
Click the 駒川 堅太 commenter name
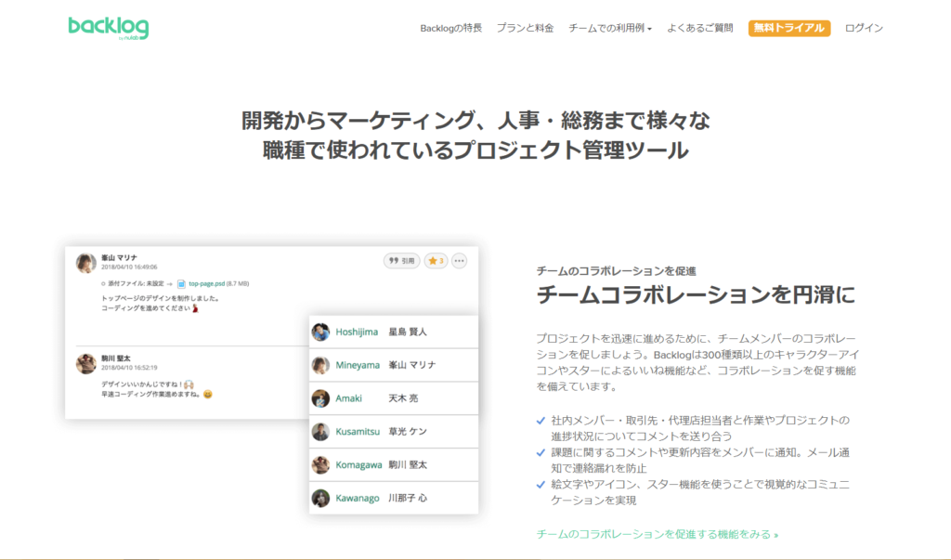coord(116,358)
